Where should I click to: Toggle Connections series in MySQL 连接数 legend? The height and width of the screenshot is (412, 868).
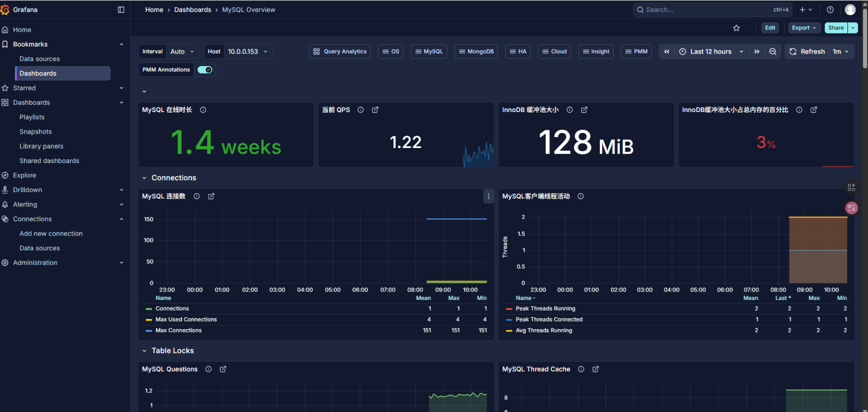click(172, 309)
